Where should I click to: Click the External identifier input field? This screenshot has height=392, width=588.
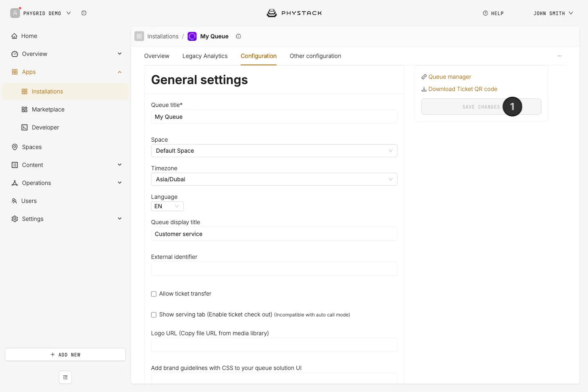[274, 269]
